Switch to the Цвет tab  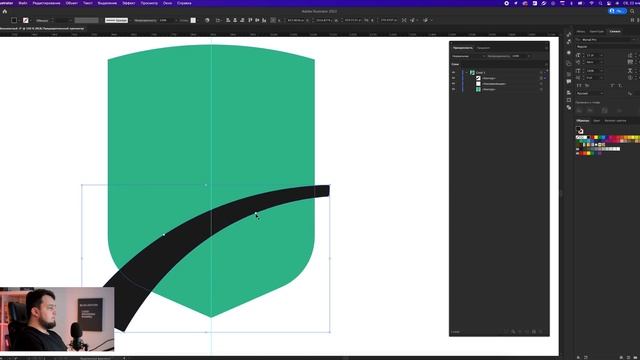click(596, 121)
